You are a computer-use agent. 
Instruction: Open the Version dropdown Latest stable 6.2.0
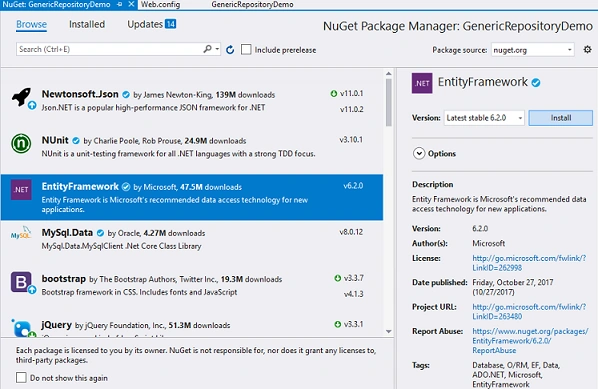[x=484, y=118]
